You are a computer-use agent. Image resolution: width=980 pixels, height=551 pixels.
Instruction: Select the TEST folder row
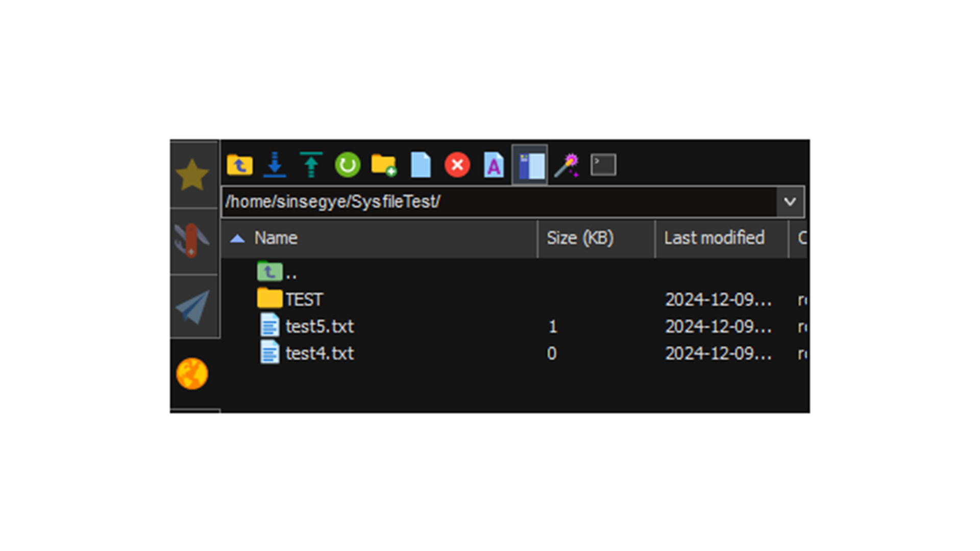click(304, 299)
